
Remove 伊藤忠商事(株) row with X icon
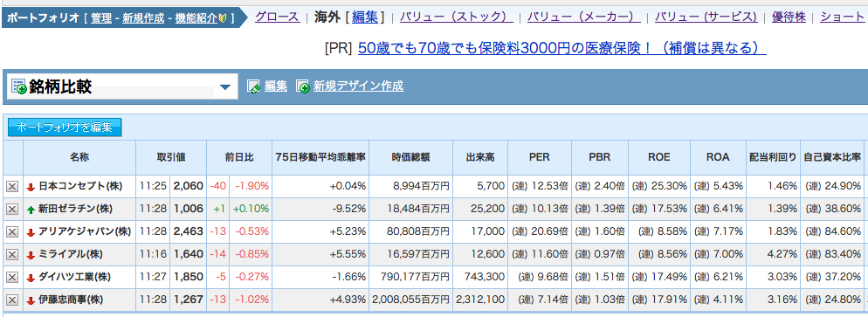point(11,300)
